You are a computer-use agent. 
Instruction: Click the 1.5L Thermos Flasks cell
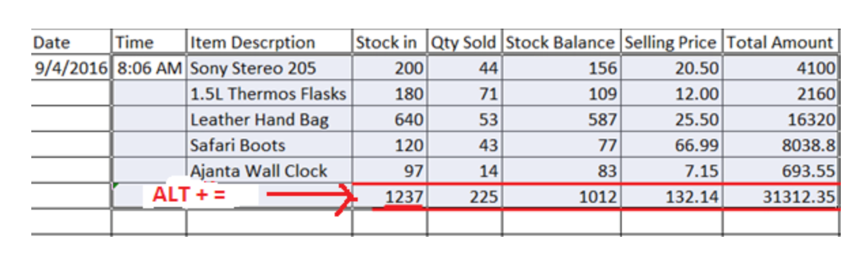(x=269, y=94)
